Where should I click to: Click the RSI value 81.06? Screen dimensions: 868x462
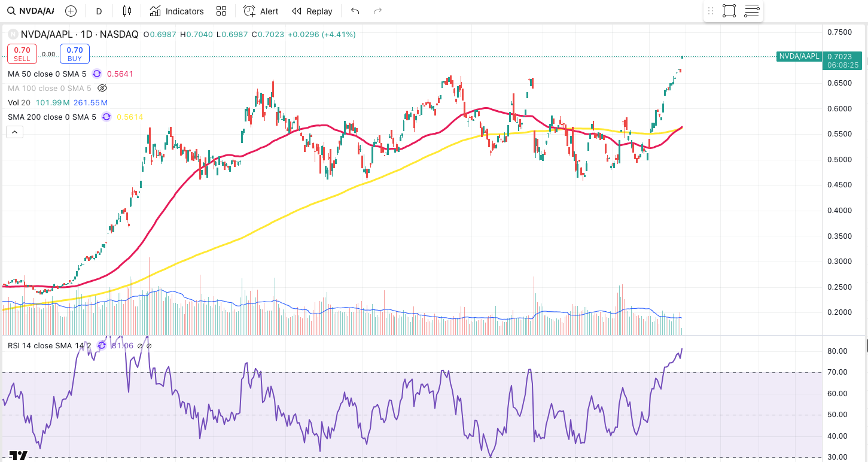(122, 346)
